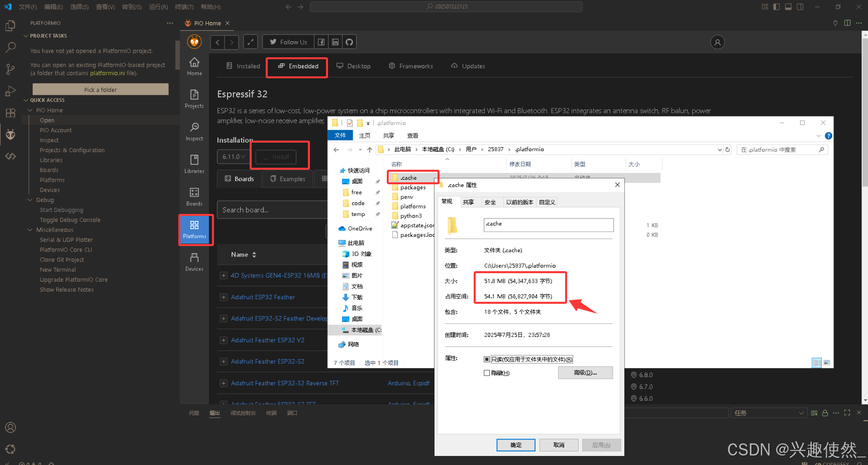Open PlatformIO LinkedIn icon link

(x=335, y=42)
